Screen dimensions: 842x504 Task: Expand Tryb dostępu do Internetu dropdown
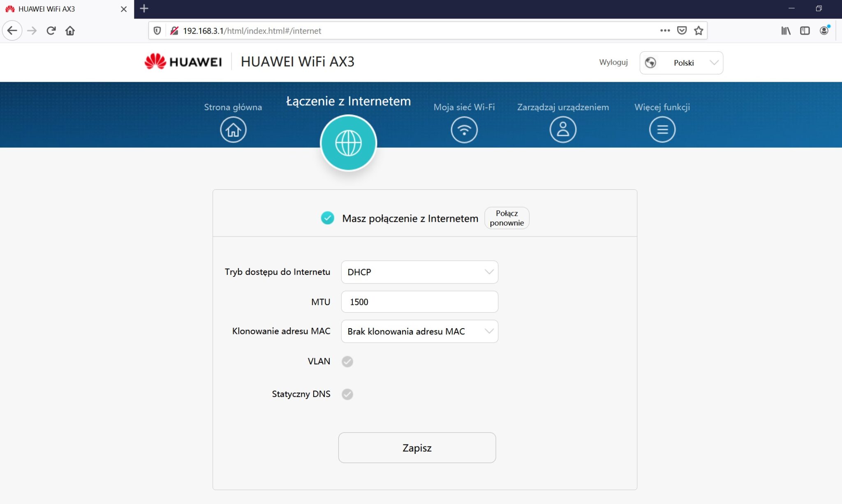point(419,272)
